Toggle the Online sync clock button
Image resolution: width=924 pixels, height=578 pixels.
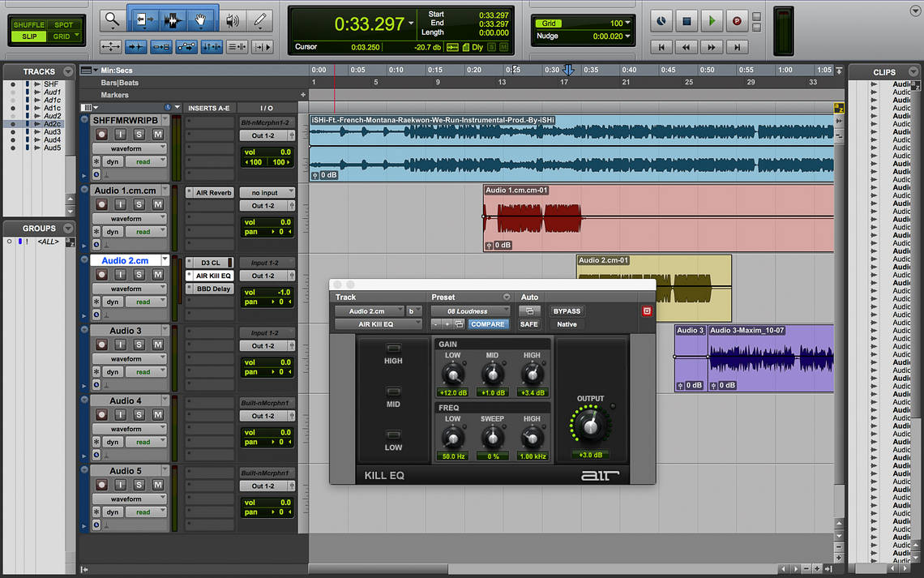(x=661, y=21)
